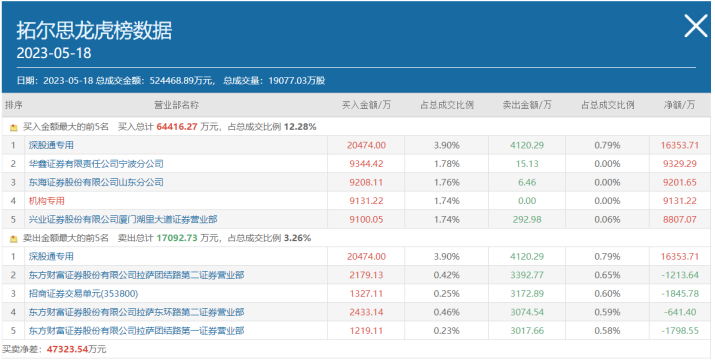Click net amount -1845.78
715x362 pixels.
point(680,294)
